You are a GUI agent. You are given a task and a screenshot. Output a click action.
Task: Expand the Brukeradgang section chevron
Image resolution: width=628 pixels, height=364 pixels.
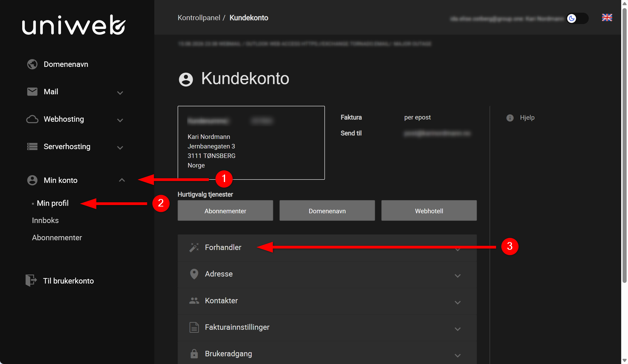[457, 356]
